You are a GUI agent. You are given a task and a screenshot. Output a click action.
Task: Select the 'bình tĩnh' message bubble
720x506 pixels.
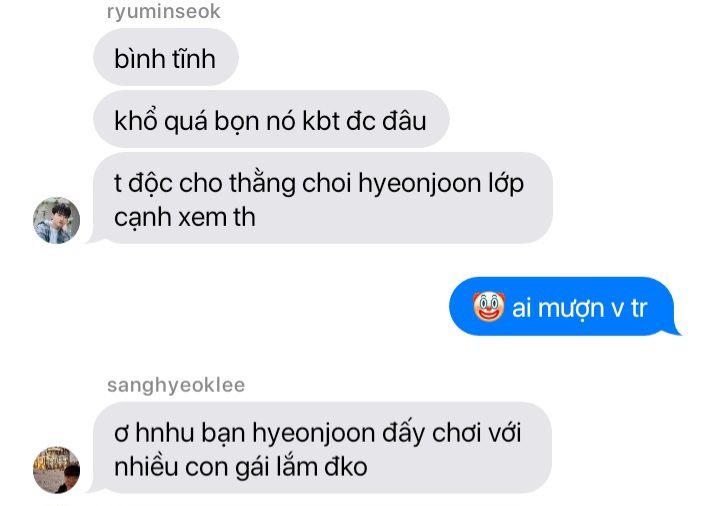166,57
